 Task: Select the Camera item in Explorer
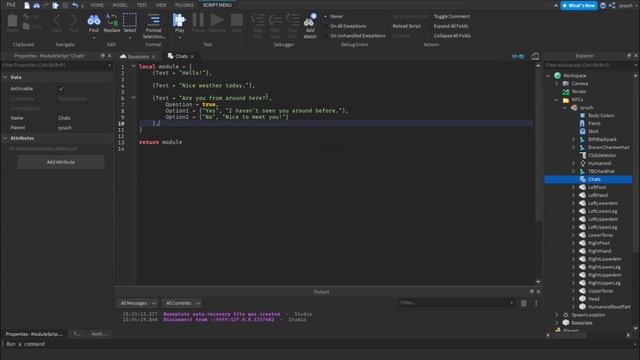pyautogui.click(x=579, y=84)
